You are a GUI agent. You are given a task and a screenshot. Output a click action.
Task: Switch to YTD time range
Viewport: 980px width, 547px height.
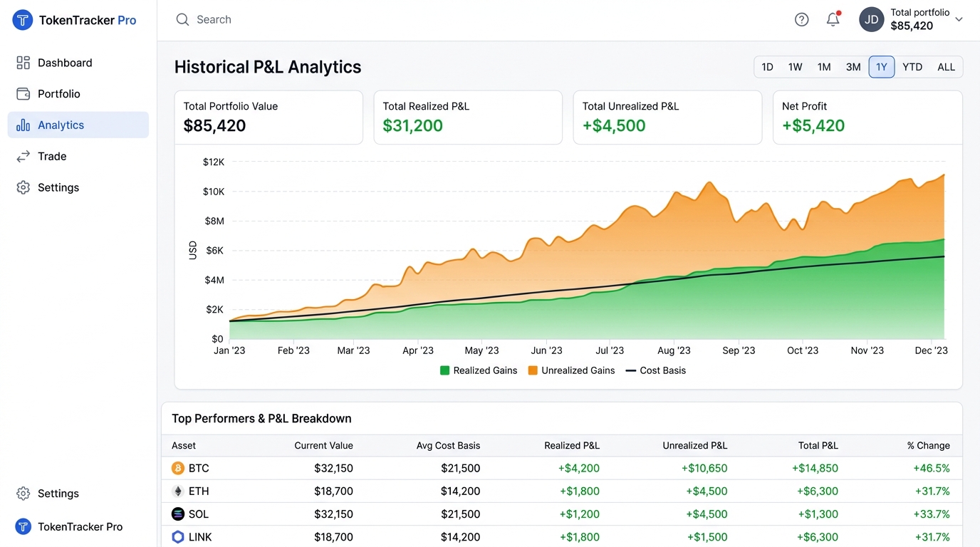[912, 67]
